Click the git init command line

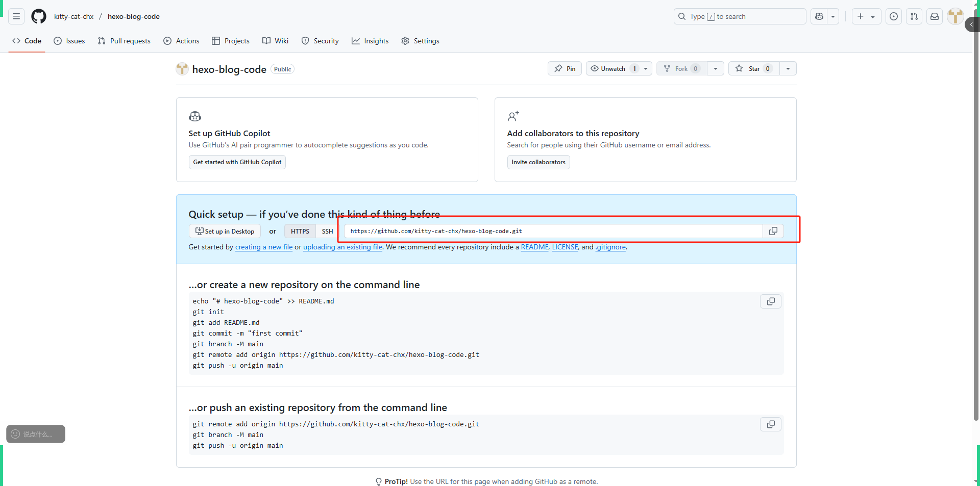[208, 312]
